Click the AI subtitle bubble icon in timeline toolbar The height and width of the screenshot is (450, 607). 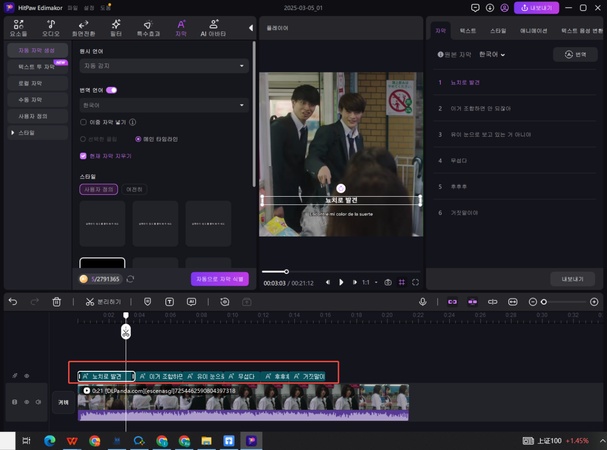[x=191, y=302]
